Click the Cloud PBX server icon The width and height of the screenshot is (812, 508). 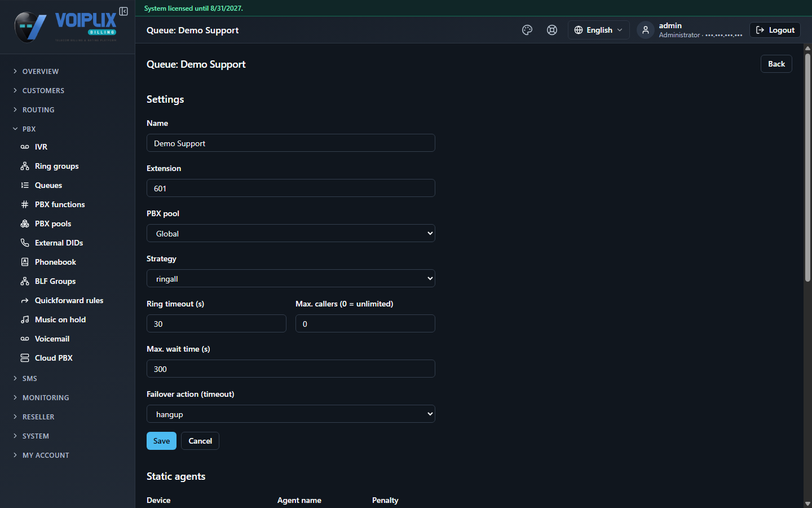(25, 358)
